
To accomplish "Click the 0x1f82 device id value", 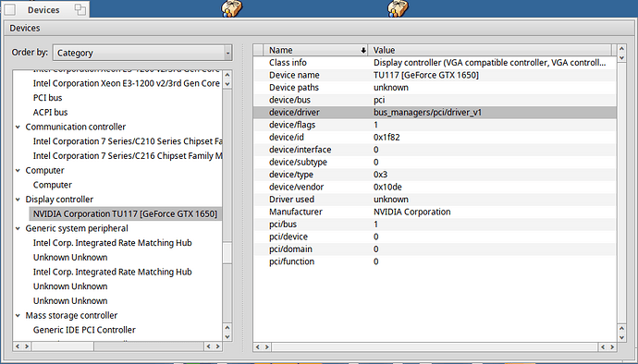I will click(386, 137).
